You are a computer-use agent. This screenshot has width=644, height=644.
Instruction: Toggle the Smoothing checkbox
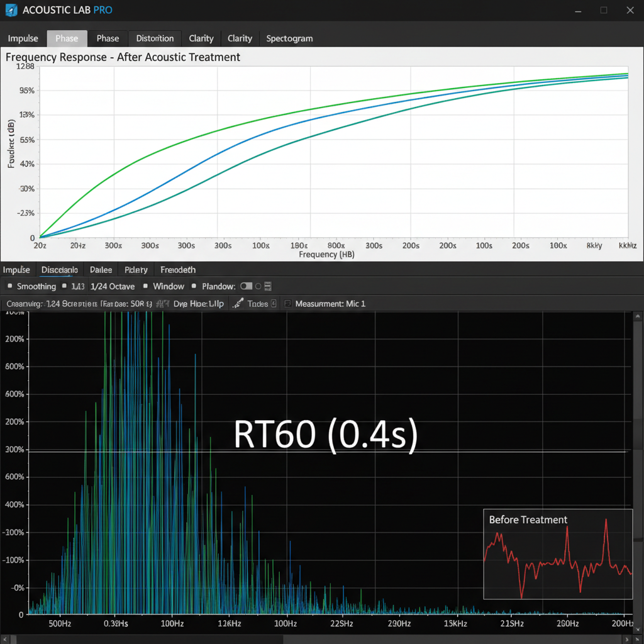(x=10, y=286)
